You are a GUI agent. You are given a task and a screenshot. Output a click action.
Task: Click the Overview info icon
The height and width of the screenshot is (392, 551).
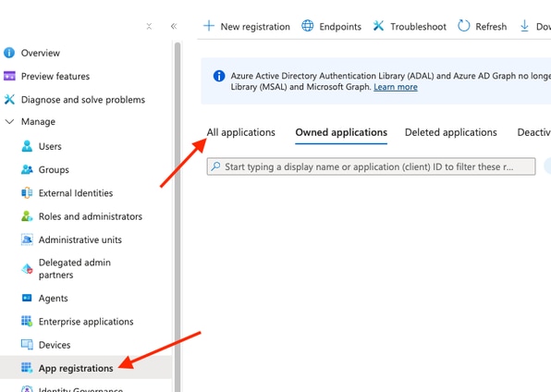(x=9, y=53)
